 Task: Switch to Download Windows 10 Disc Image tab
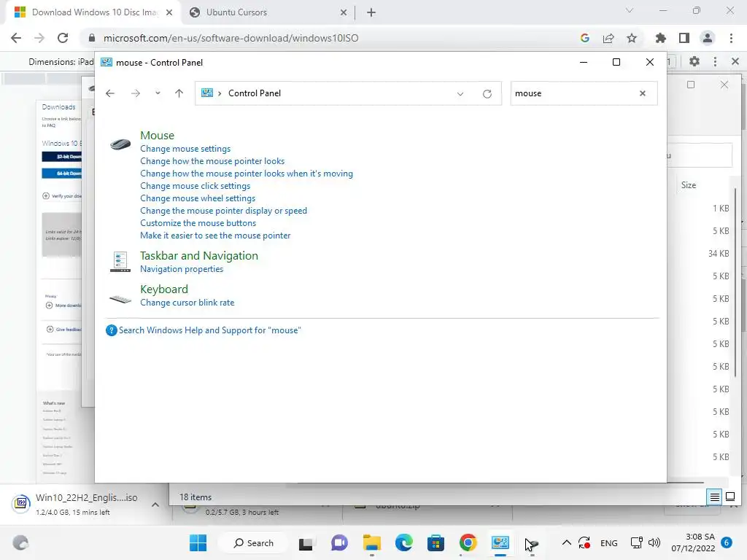click(x=94, y=12)
